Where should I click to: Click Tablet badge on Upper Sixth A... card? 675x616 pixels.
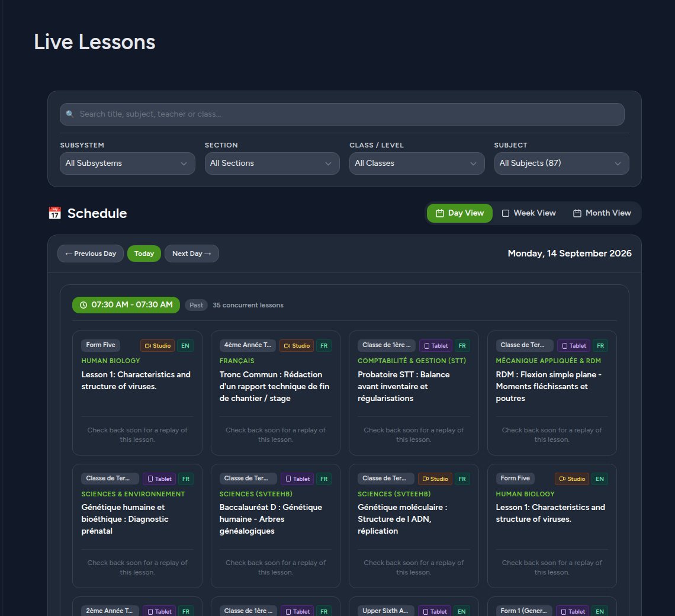point(435,611)
